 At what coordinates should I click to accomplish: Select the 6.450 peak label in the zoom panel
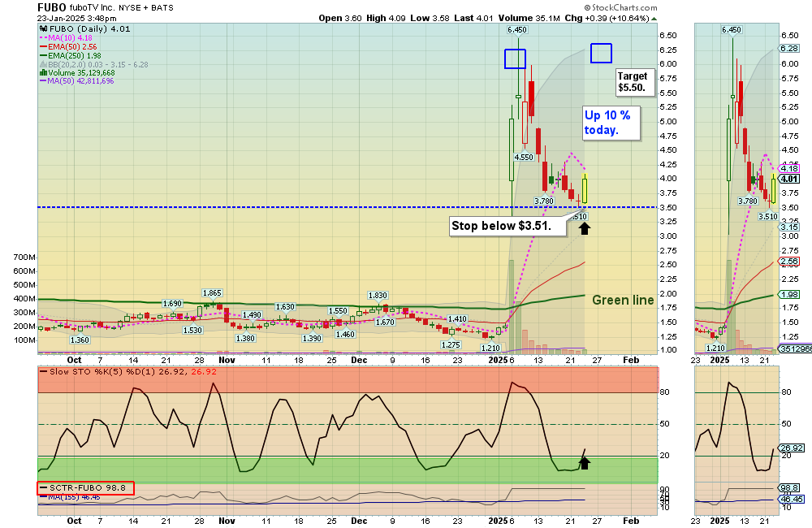pos(732,29)
